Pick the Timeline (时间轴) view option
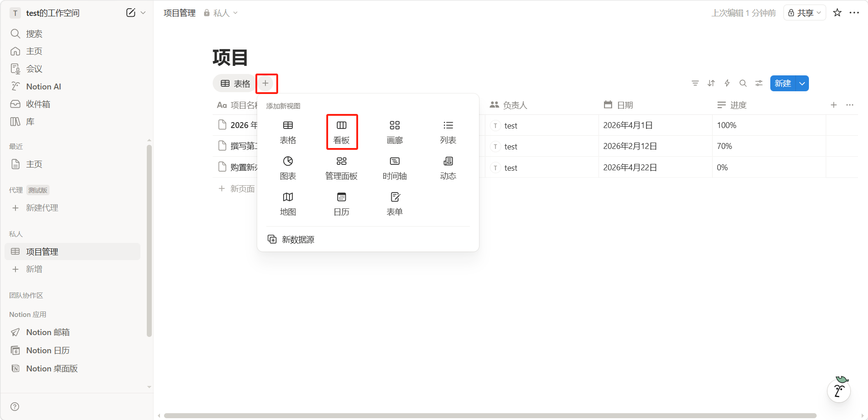 click(x=394, y=168)
